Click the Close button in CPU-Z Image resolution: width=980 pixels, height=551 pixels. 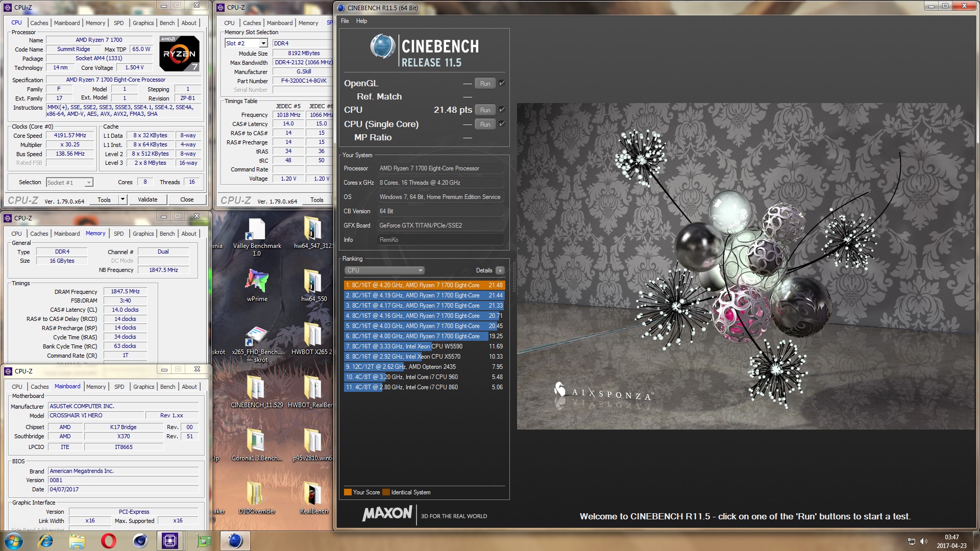(187, 199)
